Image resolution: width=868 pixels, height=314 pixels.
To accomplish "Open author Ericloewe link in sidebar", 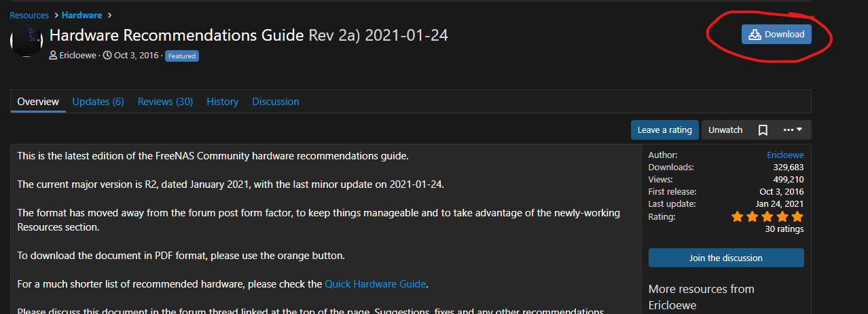I will pos(785,155).
